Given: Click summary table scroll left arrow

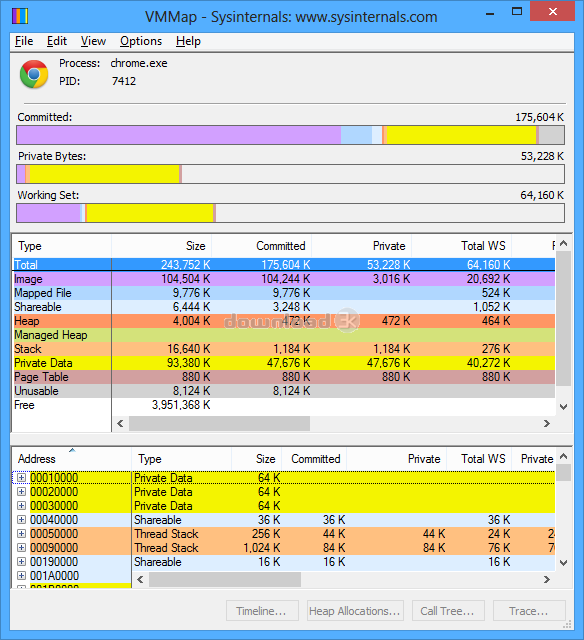Looking at the screenshot, I should (120, 424).
